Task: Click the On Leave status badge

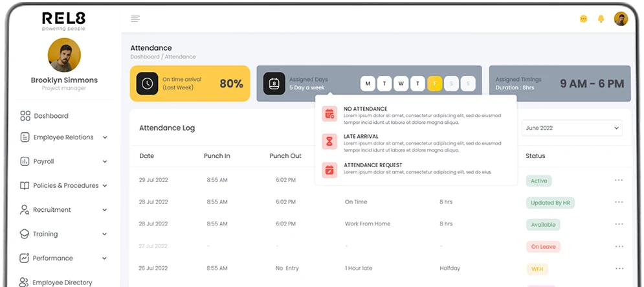Action: [x=544, y=247]
